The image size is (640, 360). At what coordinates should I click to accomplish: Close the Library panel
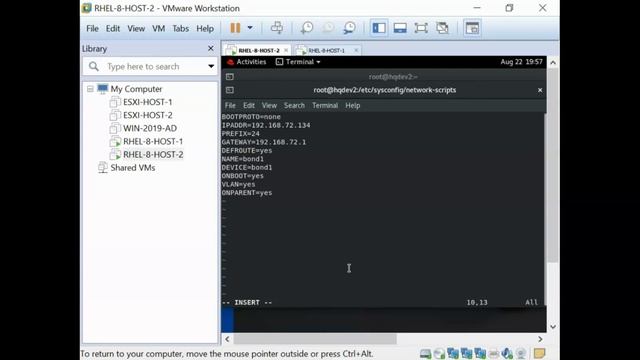point(211,48)
